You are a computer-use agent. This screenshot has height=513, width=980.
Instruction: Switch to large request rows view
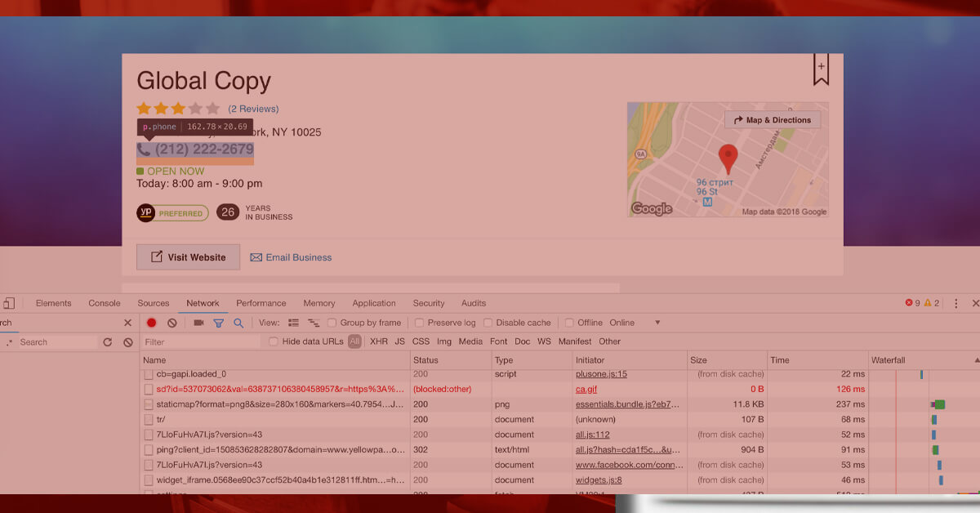(x=294, y=323)
